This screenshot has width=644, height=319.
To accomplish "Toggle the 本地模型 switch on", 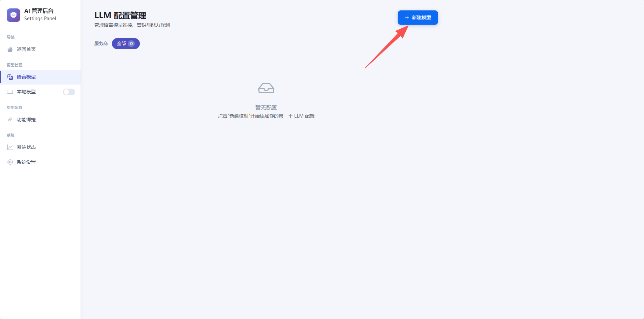I will pyautogui.click(x=69, y=92).
